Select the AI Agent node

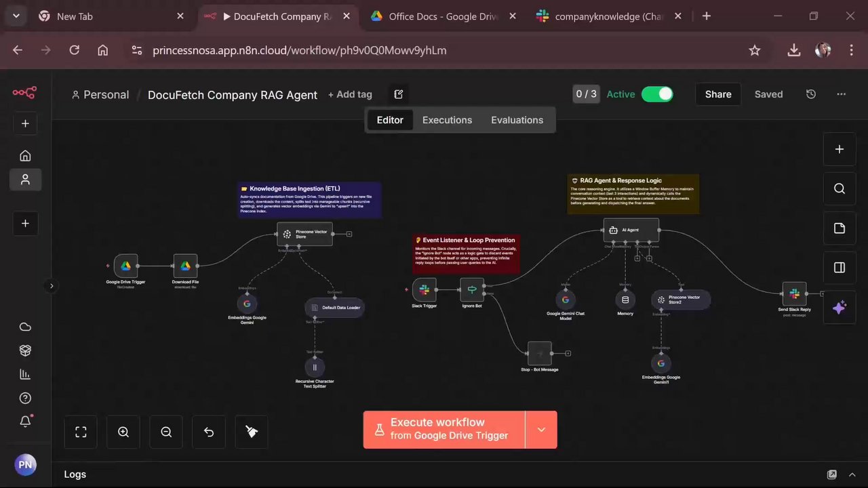[631, 230]
